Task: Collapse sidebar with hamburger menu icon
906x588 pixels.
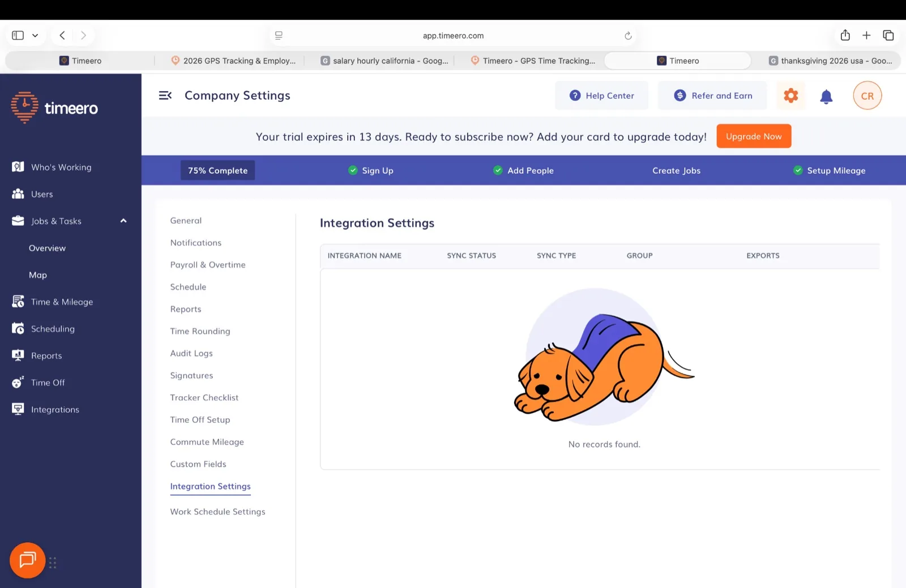Action: pos(165,96)
